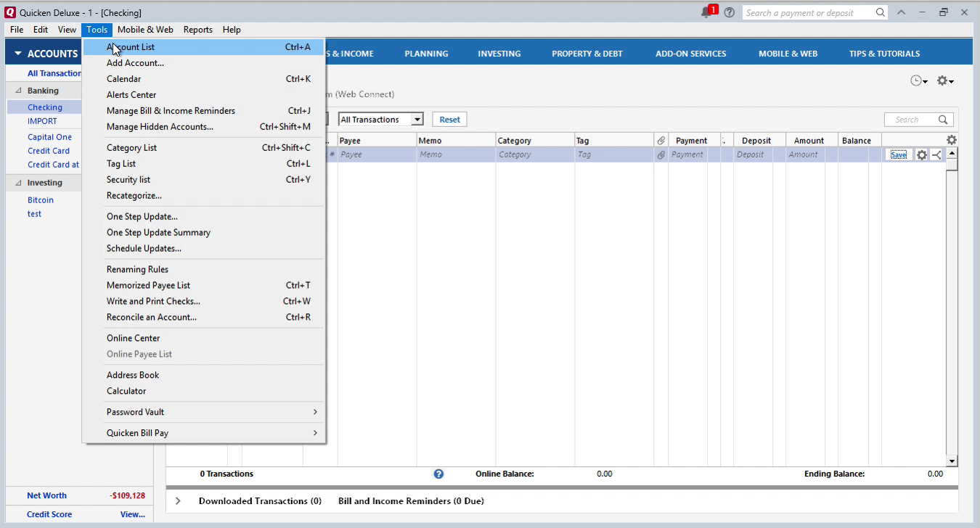The width and height of the screenshot is (980, 528).
Task: Choose Write and Print Checks...
Action: 203,302
